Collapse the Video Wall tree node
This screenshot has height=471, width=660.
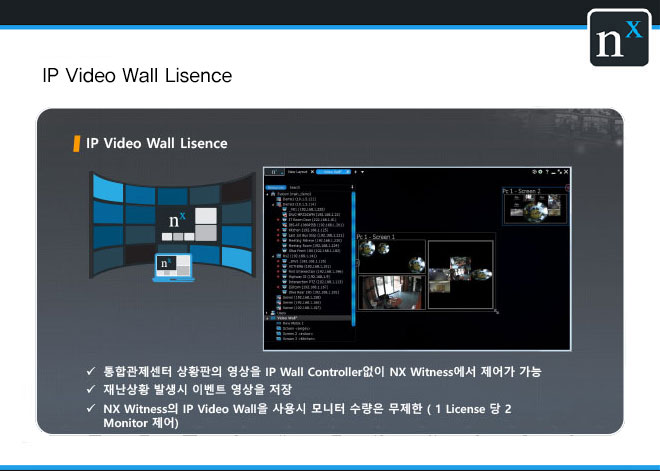pos(267,318)
